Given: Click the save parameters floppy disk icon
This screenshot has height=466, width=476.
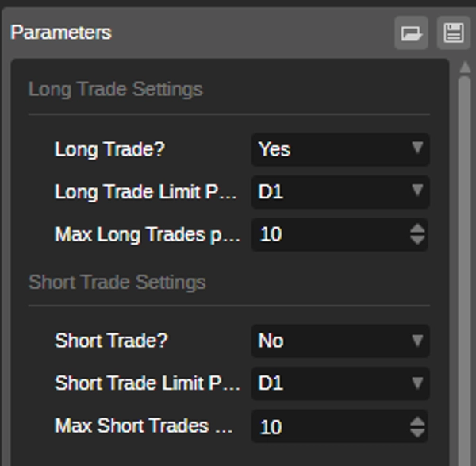Looking at the screenshot, I should 454,33.
